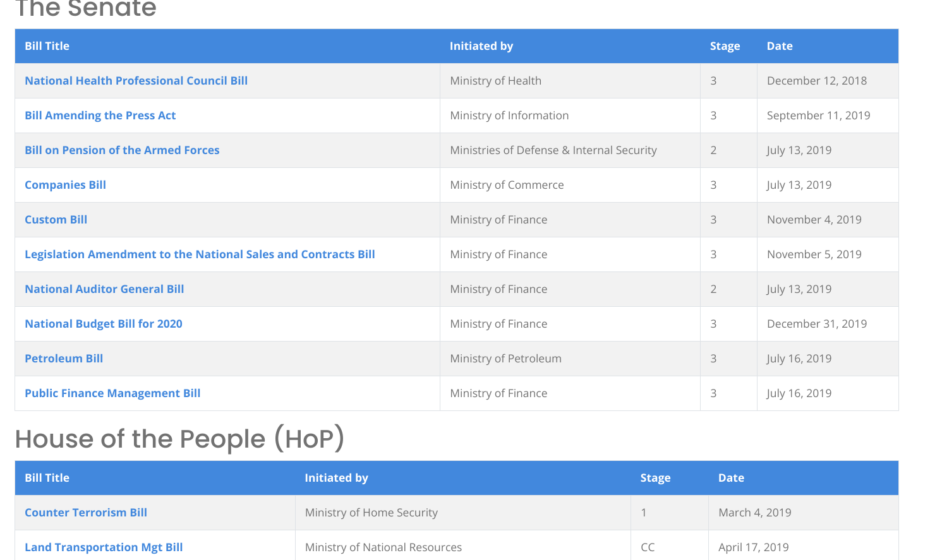Screen dimensions: 930x560
Task: Click the Senate table's Date column header
Action: (x=779, y=46)
